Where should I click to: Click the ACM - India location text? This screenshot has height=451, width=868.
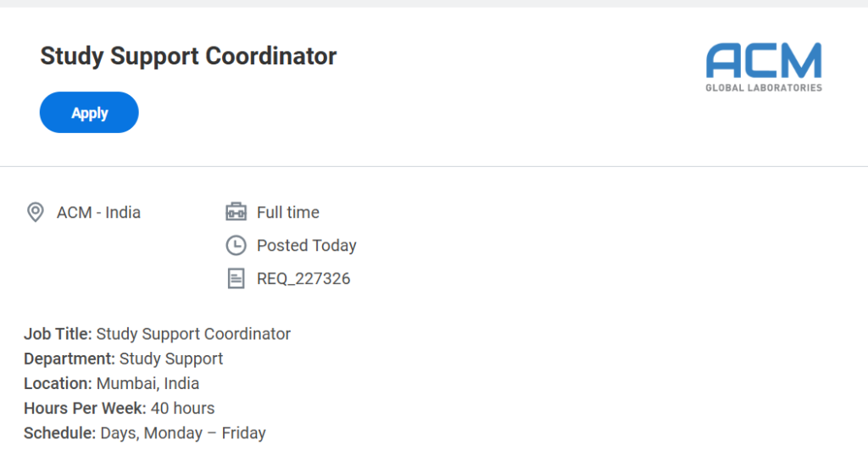[98, 212]
